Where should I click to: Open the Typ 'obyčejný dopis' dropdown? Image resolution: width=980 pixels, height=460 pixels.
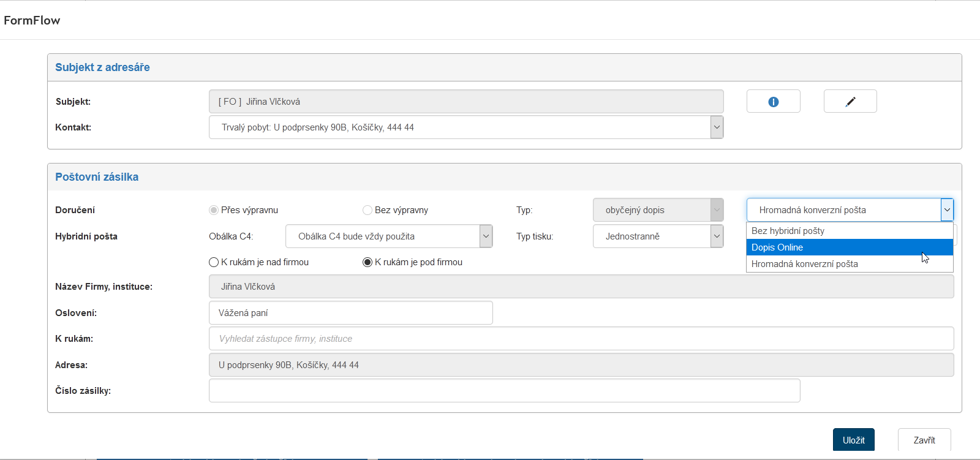(717, 210)
